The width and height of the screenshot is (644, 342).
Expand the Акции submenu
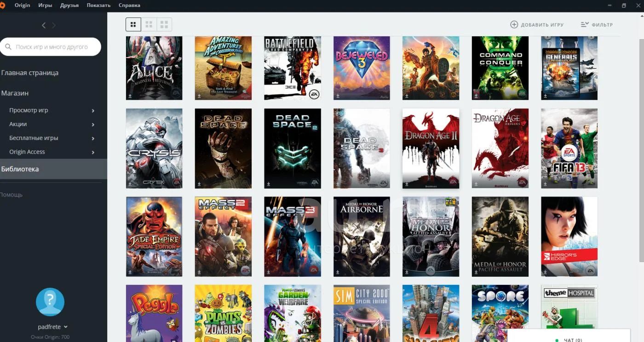pos(93,124)
